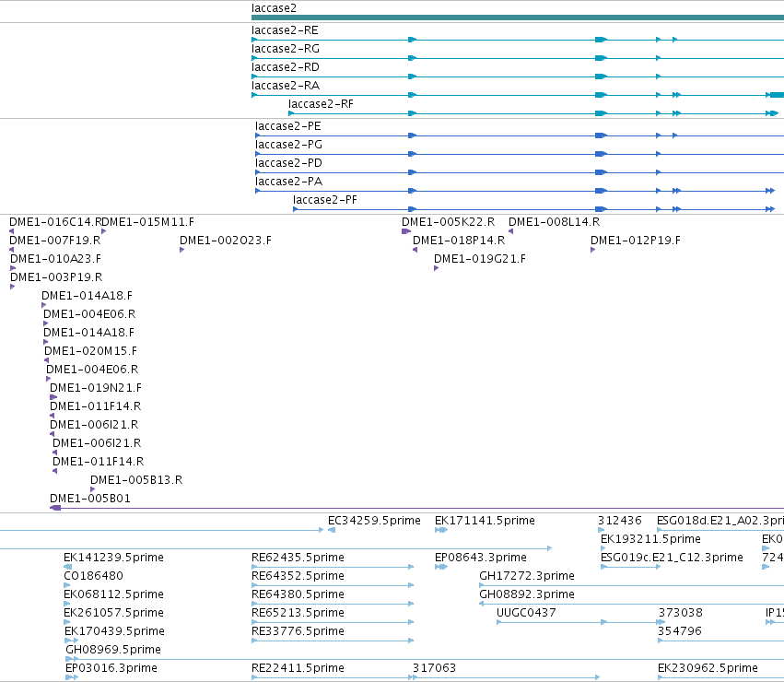
Task: Open the laccase2-RD transcript label
Action: (x=285, y=67)
